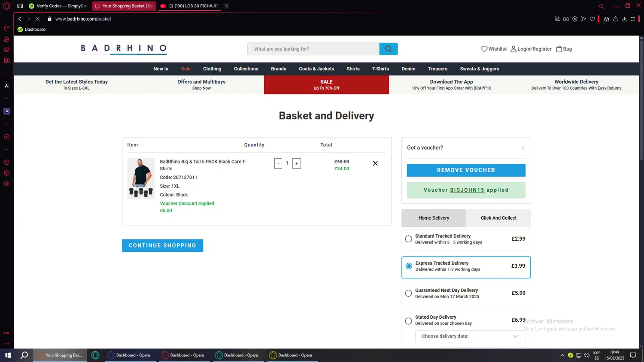Open the Wishlist heart link
644x362 pixels.
pyautogui.click(x=494, y=49)
